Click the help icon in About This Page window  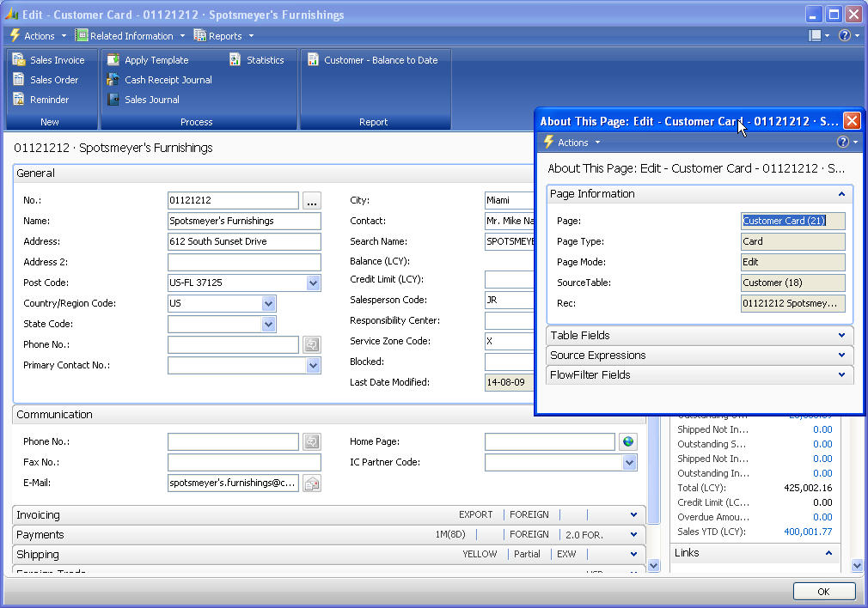[x=842, y=143]
